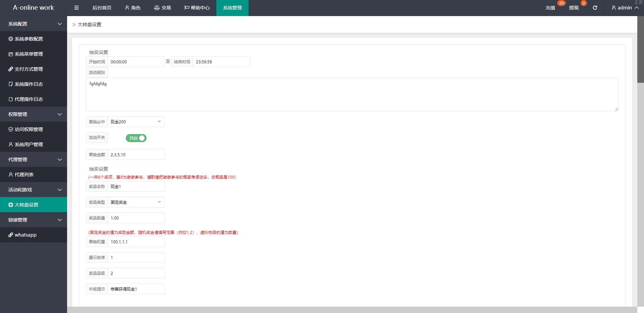Open 系统操作日志 in the sidebar
The width and height of the screenshot is (644, 313).
click(29, 84)
